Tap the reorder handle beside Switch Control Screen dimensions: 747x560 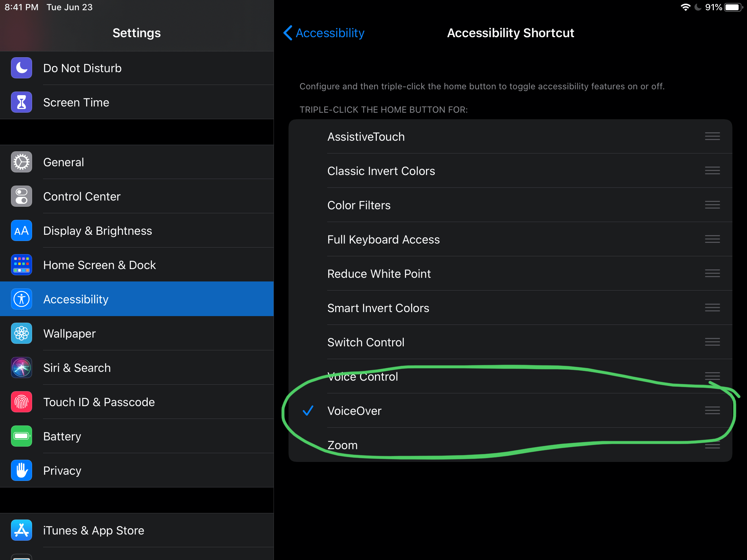[712, 342]
